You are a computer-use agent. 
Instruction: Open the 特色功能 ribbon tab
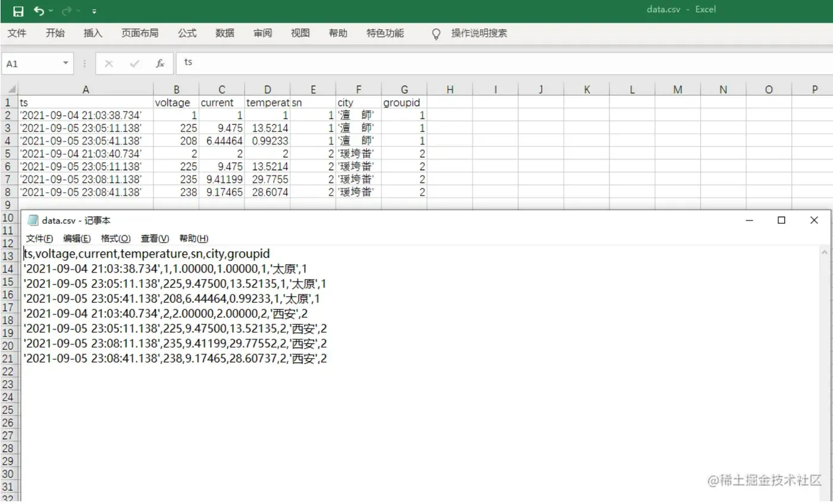tap(385, 33)
